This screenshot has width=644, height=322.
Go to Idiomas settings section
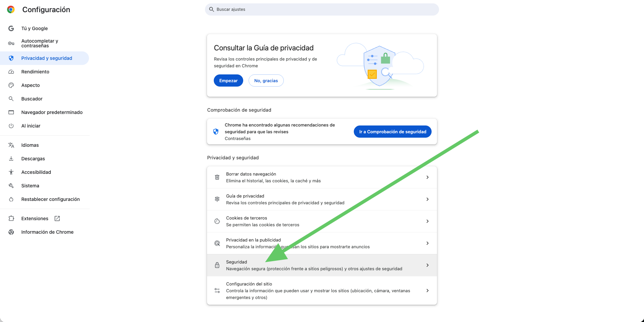click(x=30, y=145)
